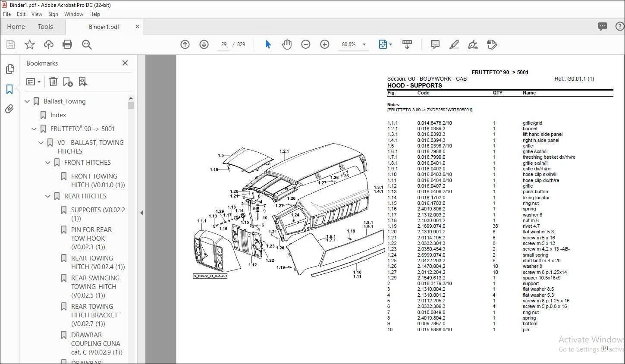Collapse the REAR HITCHES bookmark
Image resolution: width=625 pixels, height=364 pixels.
48,196
